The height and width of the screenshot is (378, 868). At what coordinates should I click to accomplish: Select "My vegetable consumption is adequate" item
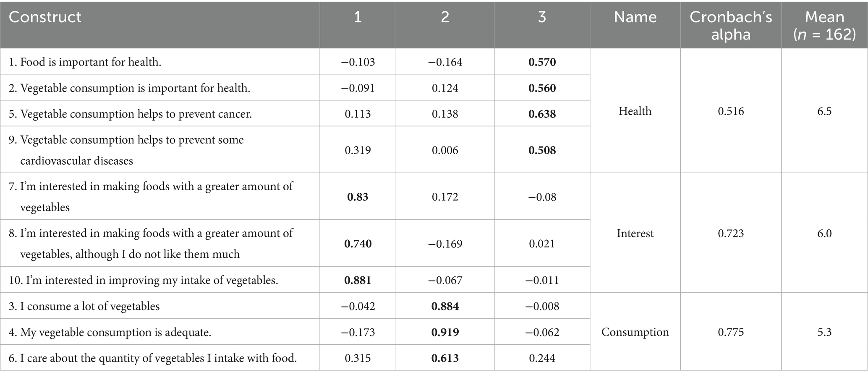pos(110,332)
